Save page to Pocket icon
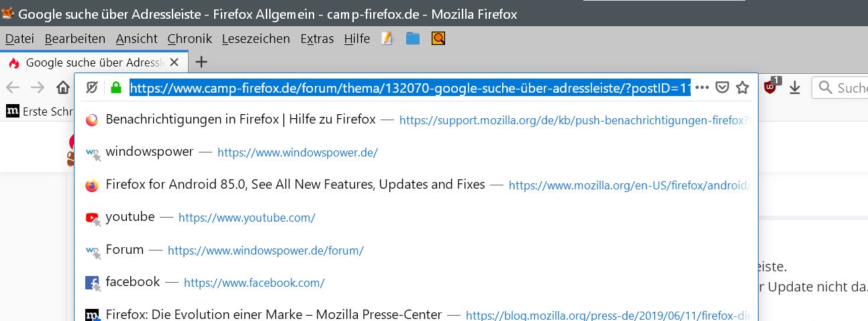 (722, 87)
